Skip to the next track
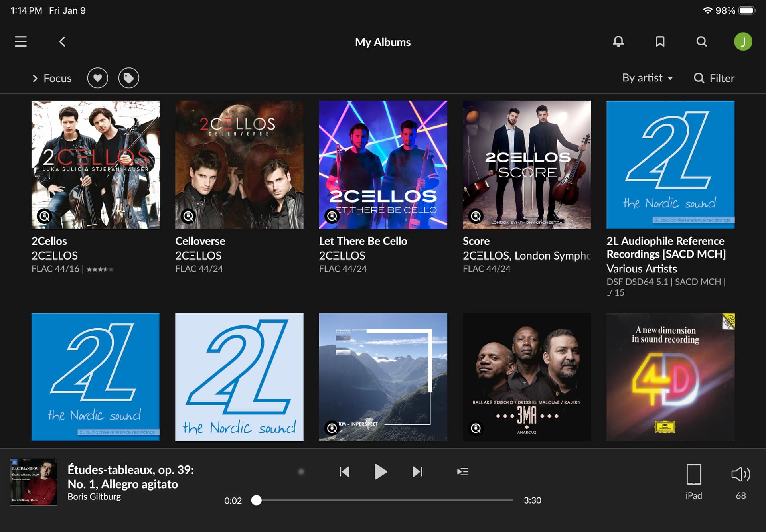Image resolution: width=766 pixels, height=532 pixels. pyautogui.click(x=417, y=472)
